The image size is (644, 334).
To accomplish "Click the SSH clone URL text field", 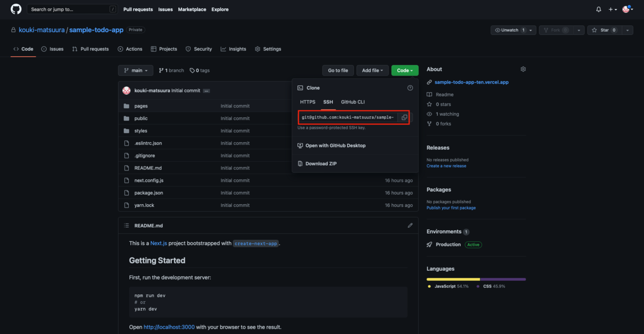I will point(348,117).
